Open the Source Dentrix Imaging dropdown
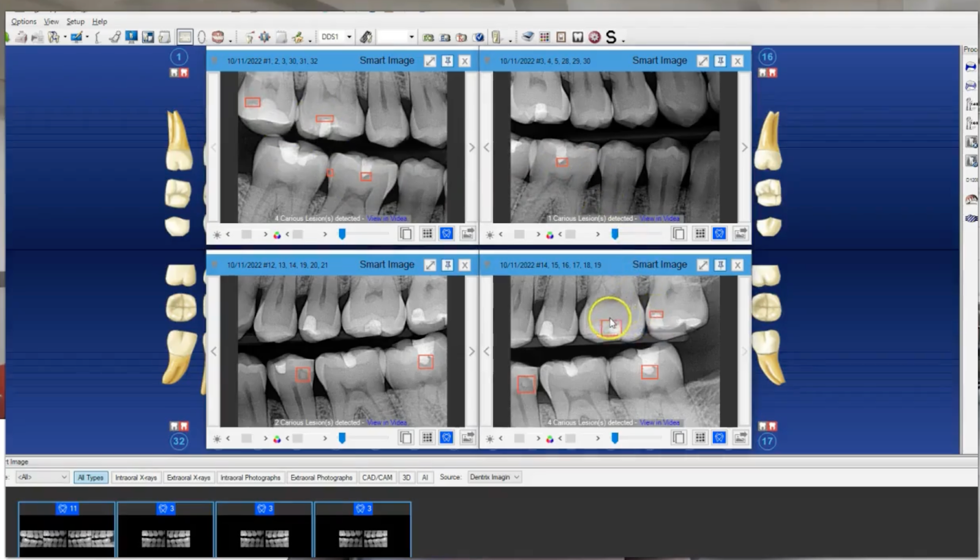 click(494, 477)
